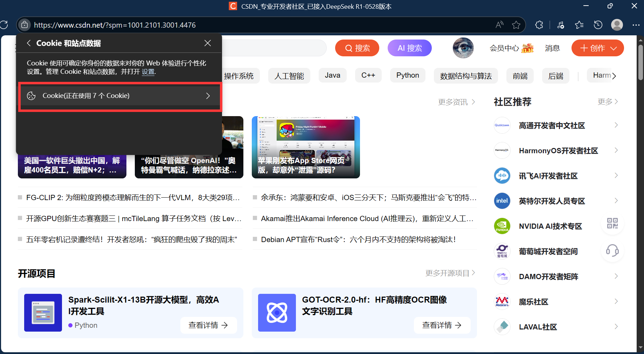
Task: Click the favorites star icon
Action: point(579,25)
